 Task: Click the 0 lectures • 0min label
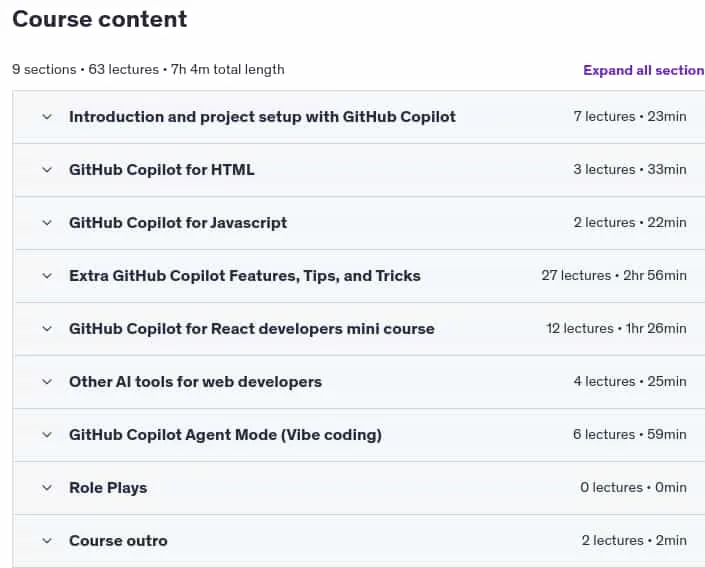click(x=634, y=487)
